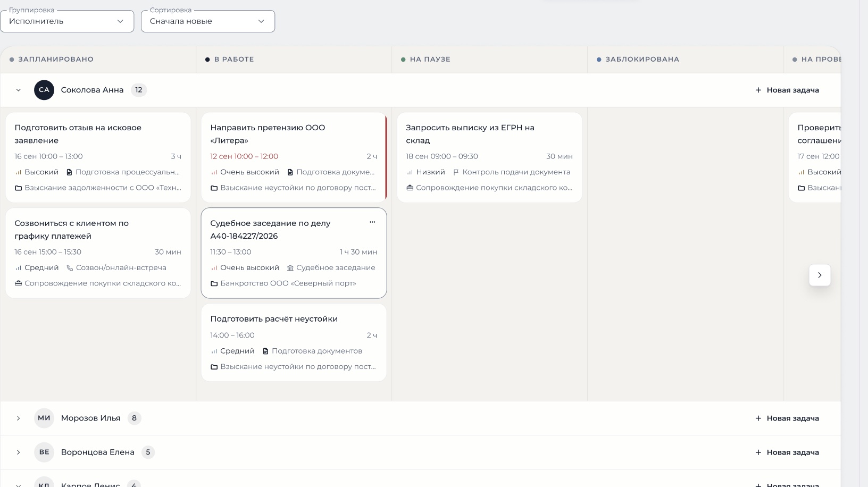Open the Сортировка dropdown set to Сначала новые
Image resolution: width=868 pixels, height=487 pixels.
pos(208,21)
